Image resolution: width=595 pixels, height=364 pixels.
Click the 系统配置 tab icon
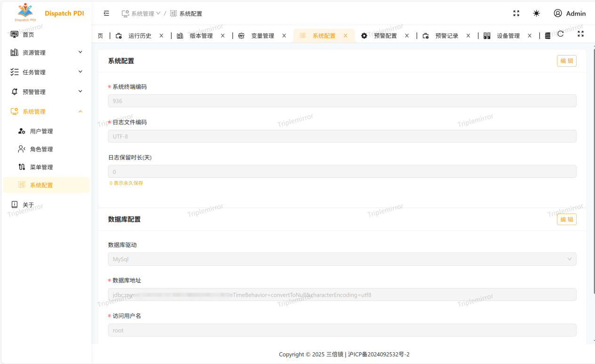click(302, 36)
